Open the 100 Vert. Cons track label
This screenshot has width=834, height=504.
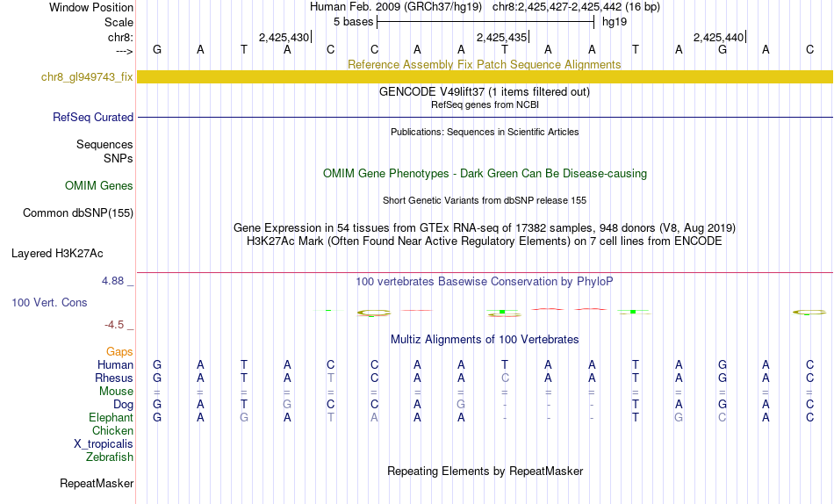49,302
